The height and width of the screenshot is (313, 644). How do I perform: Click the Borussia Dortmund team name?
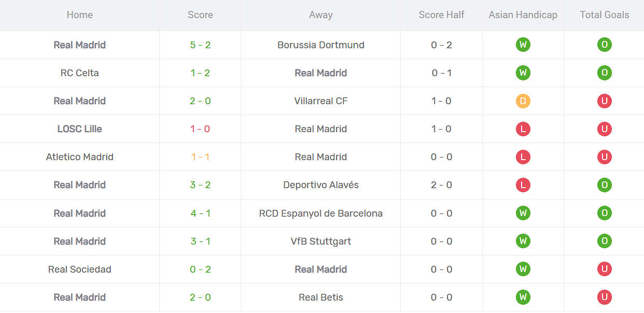coord(320,45)
